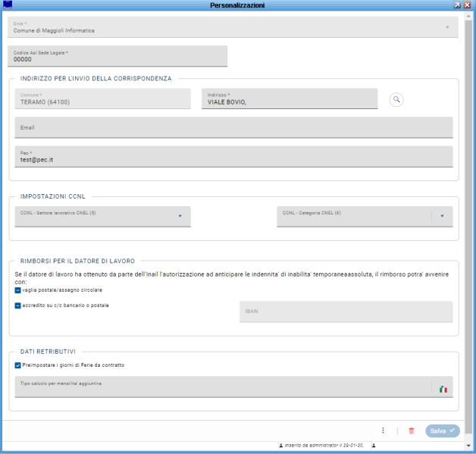Click the Comune field showing TERAMO
Screen dimensions: 476x454
click(x=102, y=99)
